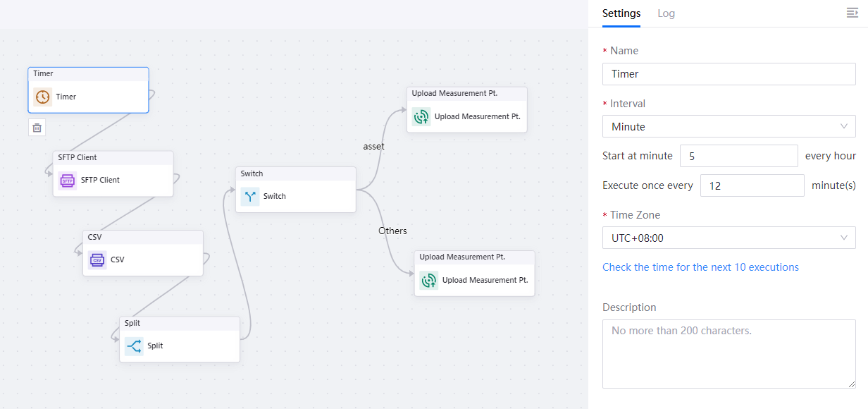Click the Split node icon
This screenshot has height=409, width=868.
(134, 346)
